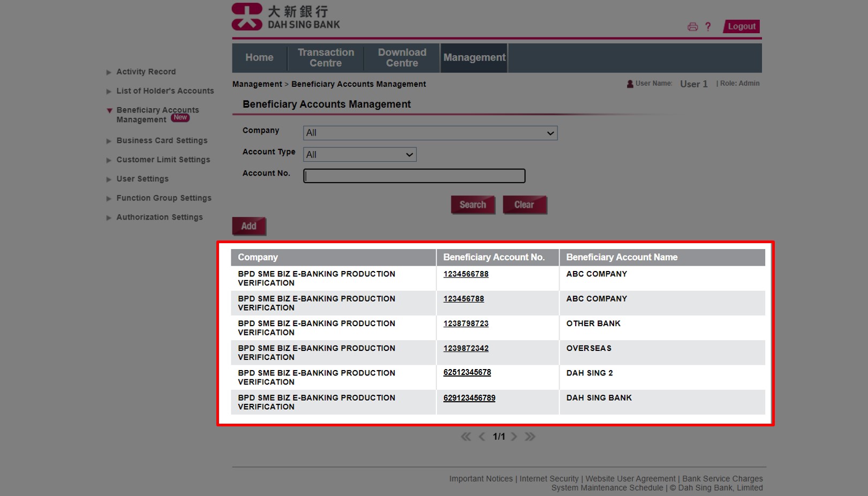Open Authorization Settings sidebar item
868x496 pixels.
pos(160,217)
